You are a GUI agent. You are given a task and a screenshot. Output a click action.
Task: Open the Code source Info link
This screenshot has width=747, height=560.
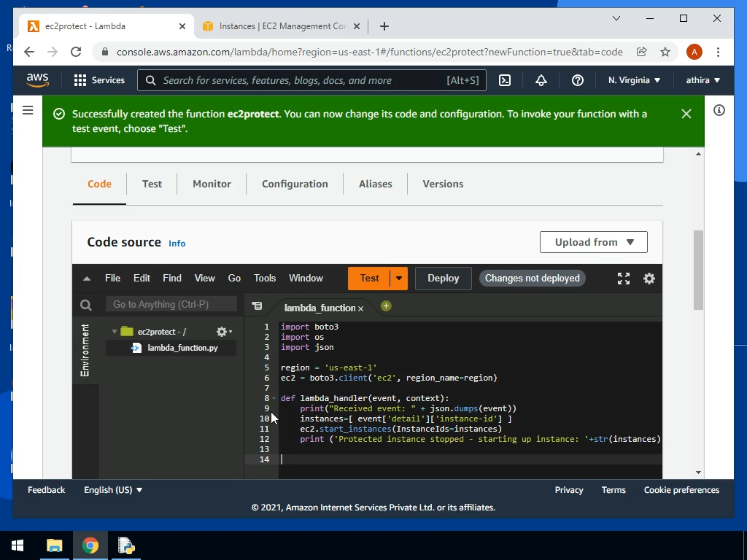click(x=177, y=244)
